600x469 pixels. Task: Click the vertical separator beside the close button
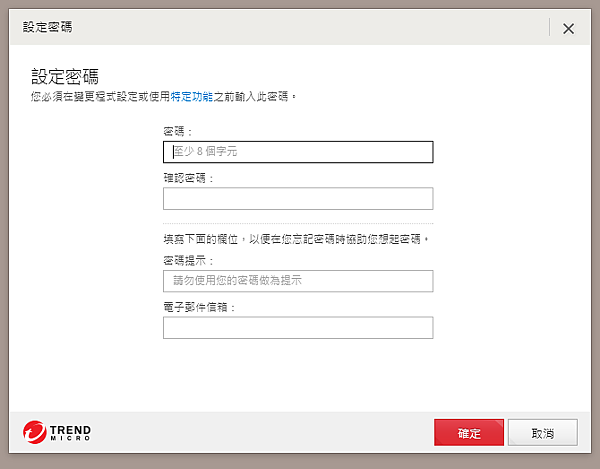(550, 28)
